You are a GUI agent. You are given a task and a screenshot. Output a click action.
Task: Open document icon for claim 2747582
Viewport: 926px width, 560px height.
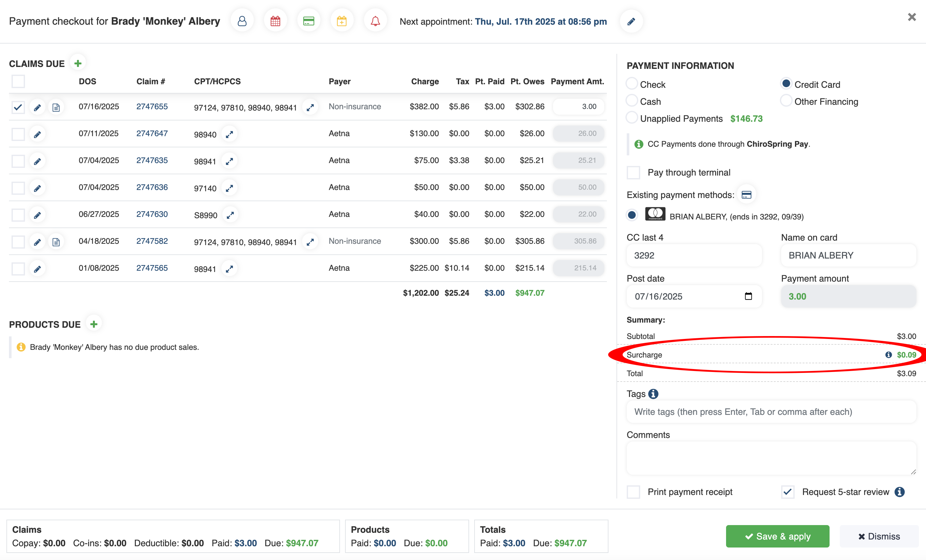point(56,242)
